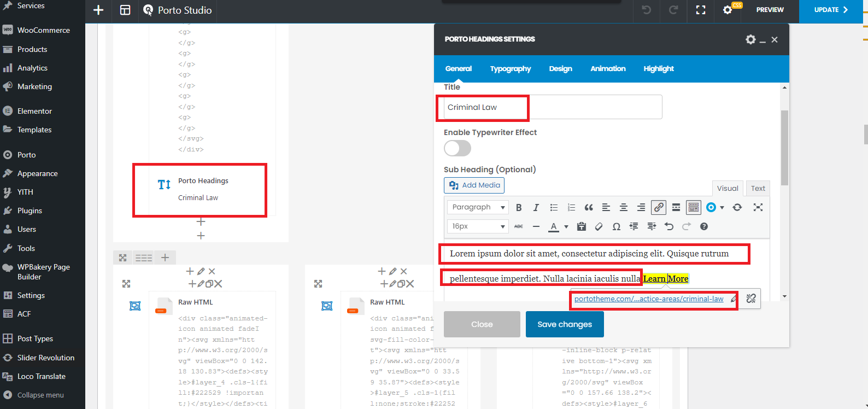Screen dimensions: 868x409
Task: Insert a special character (omega)
Action: coord(617,226)
